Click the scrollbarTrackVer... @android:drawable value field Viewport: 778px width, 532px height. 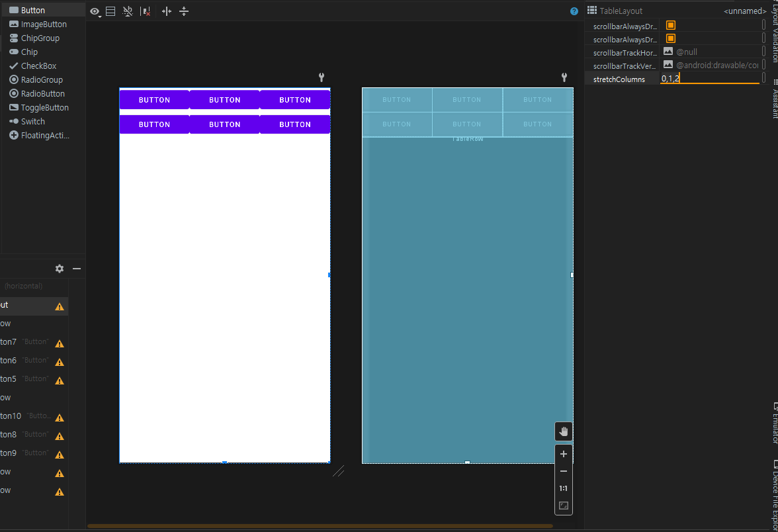click(717, 65)
